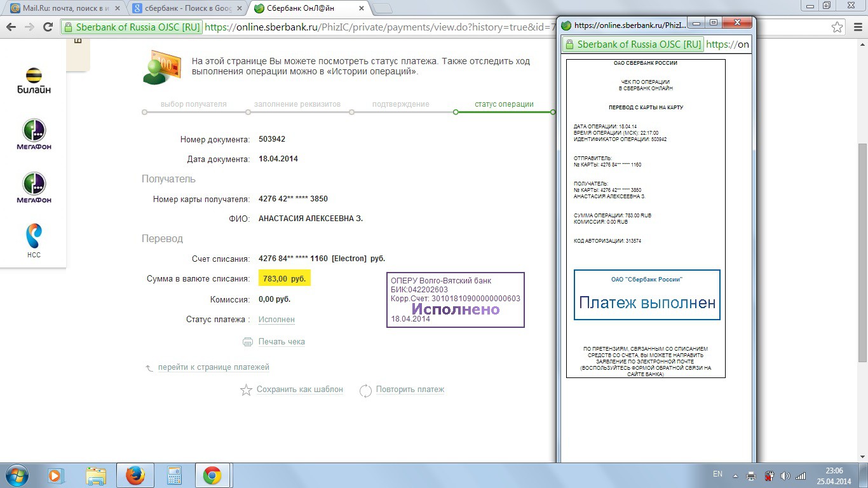868x488 pixels.
Task: Click the Повторить платеж link
Action: (410, 390)
